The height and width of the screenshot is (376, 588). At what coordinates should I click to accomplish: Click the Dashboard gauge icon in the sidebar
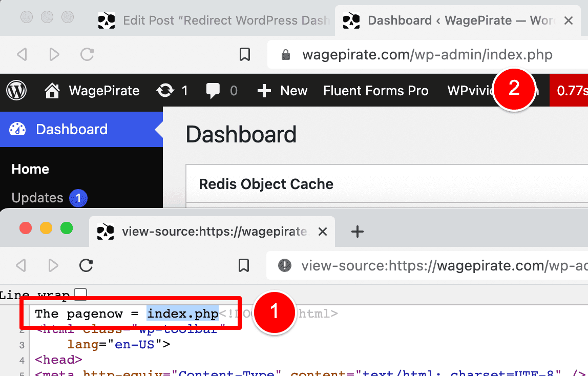click(17, 129)
